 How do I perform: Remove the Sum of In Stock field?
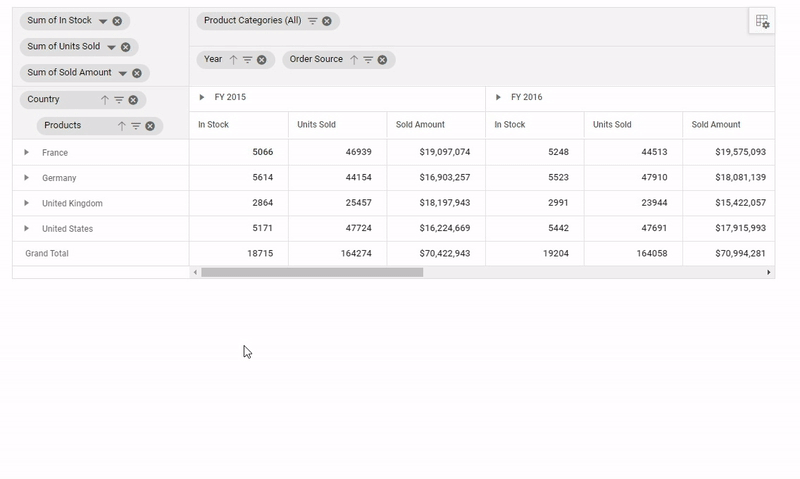point(117,21)
